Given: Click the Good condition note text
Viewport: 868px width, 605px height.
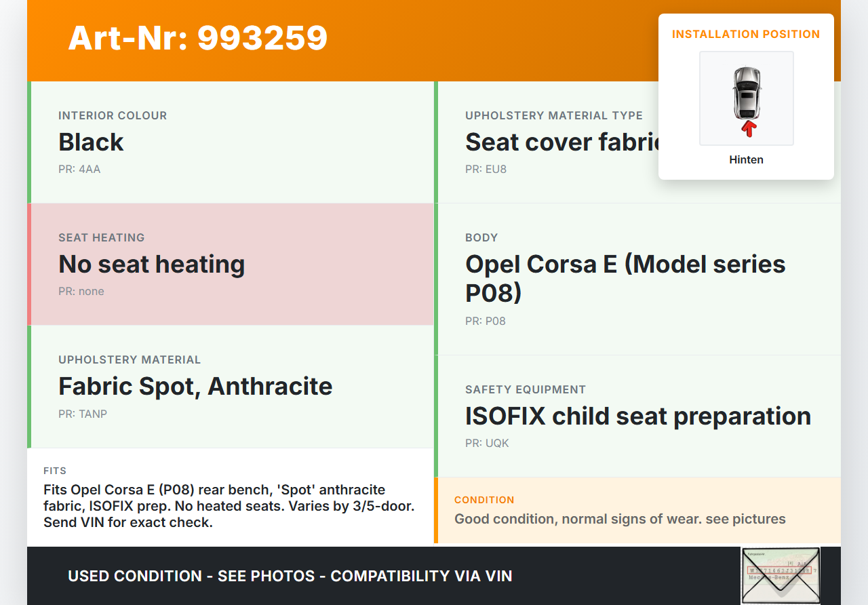Looking at the screenshot, I should tap(620, 520).
